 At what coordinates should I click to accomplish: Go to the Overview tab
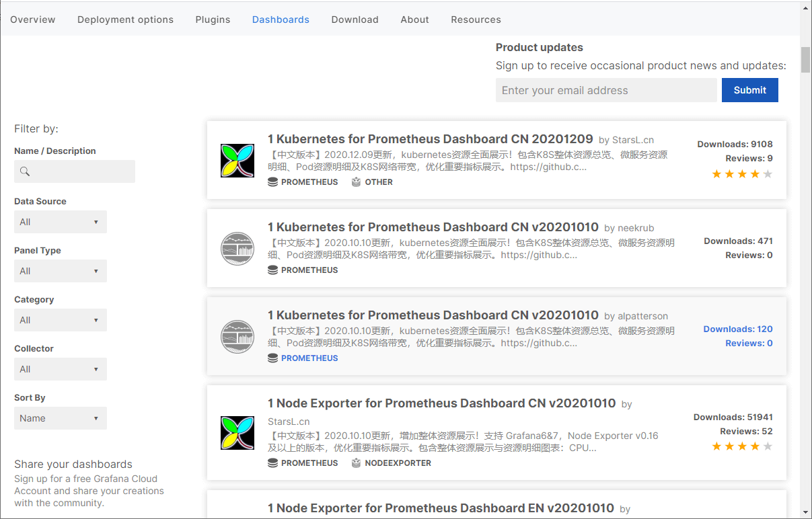click(x=33, y=19)
